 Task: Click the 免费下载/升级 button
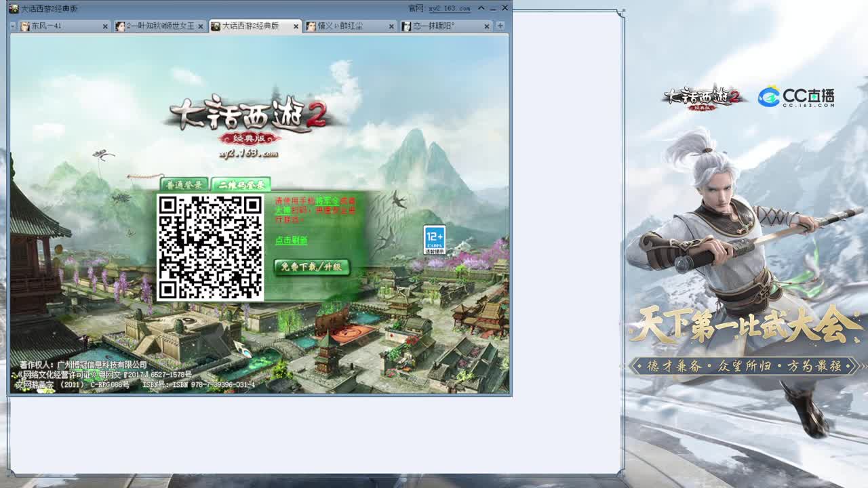click(x=312, y=266)
